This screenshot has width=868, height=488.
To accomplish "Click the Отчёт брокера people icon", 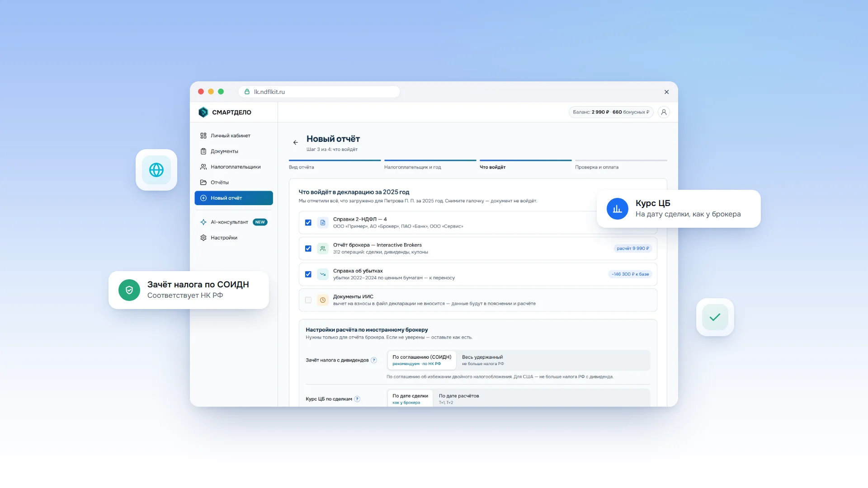I will 323,249.
